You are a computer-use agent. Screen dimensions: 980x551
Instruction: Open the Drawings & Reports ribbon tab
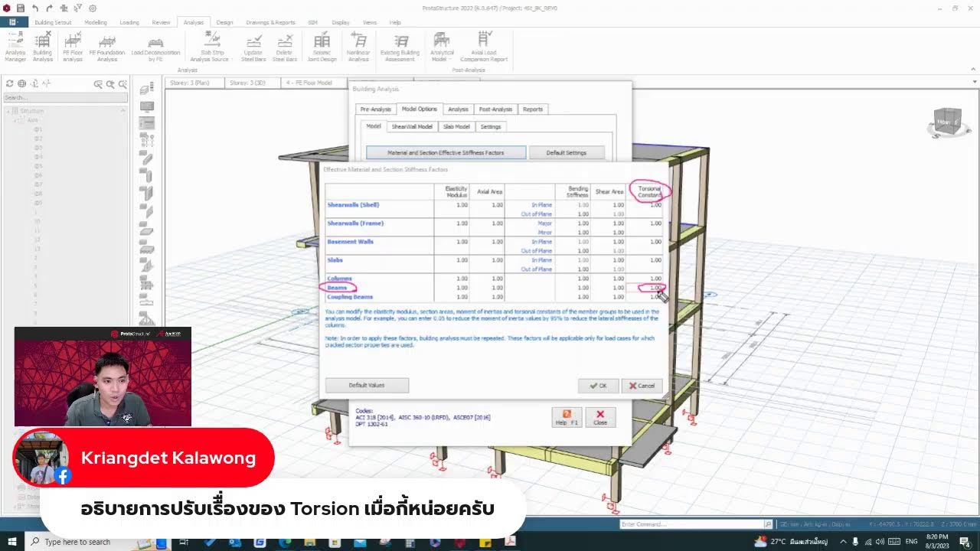click(270, 22)
